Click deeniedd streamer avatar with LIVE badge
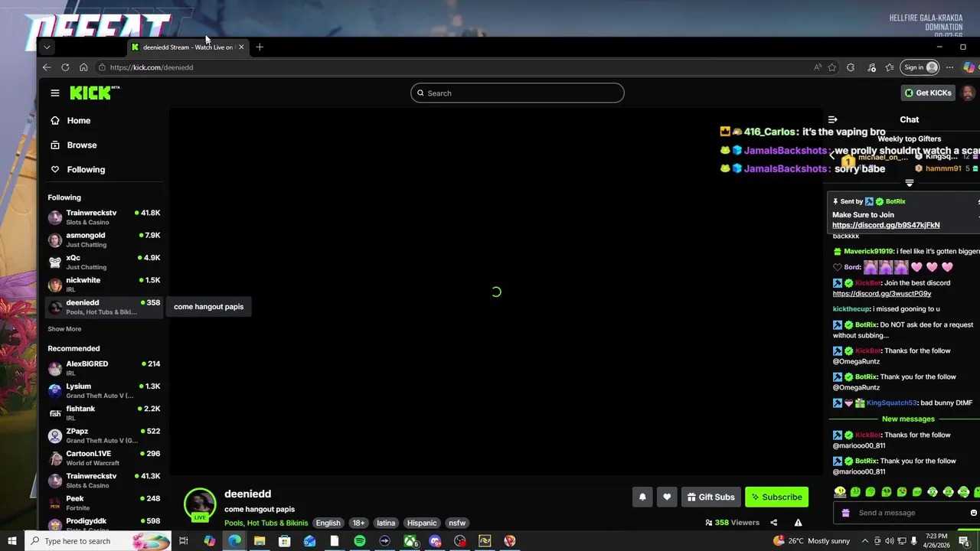The width and height of the screenshot is (980, 551). coord(200,504)
